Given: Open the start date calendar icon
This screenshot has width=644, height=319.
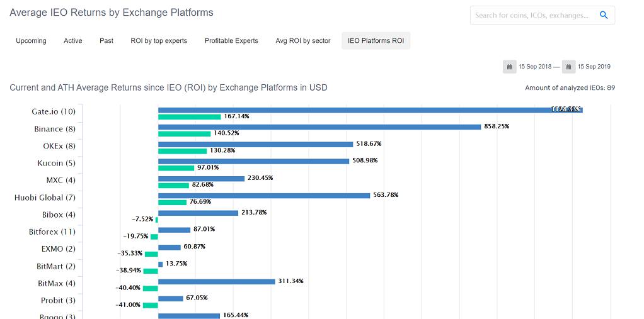Looking at the screenshot, I should click(x=509, y=67).
